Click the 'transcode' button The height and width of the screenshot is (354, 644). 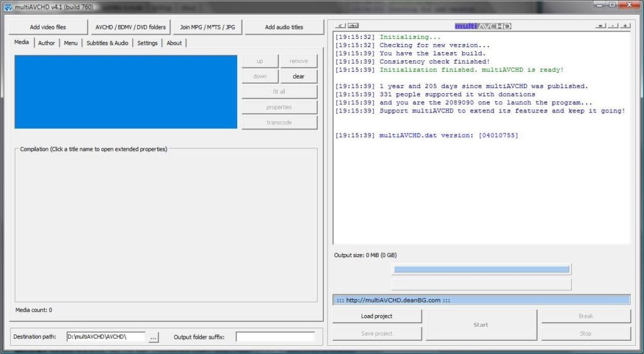pos(279,123)
